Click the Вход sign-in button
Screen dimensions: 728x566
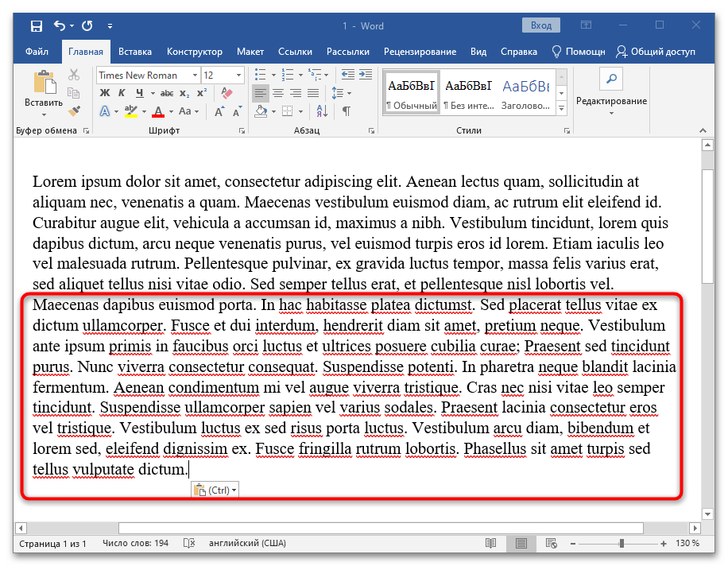pos(541,25)
